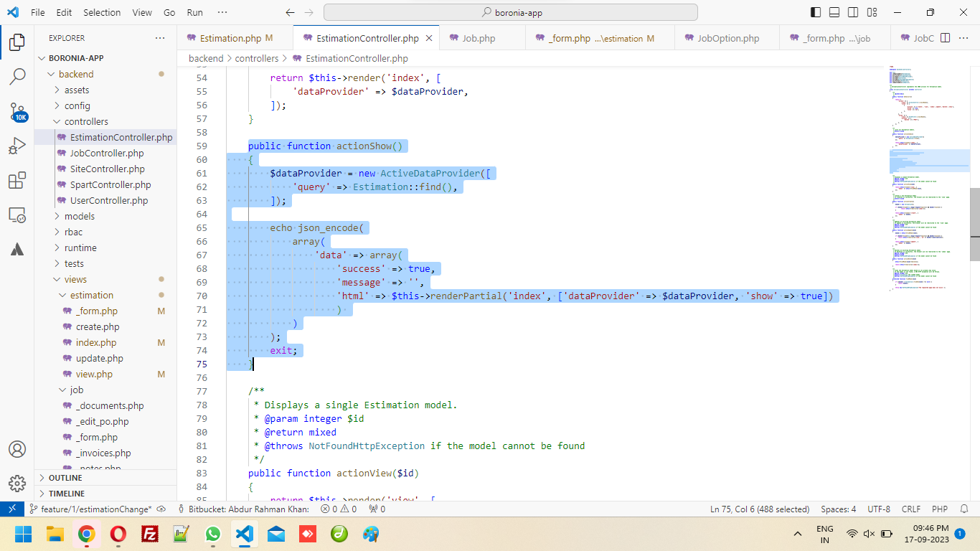
Task: Expand the OUTLINE section
Action: 105,478
